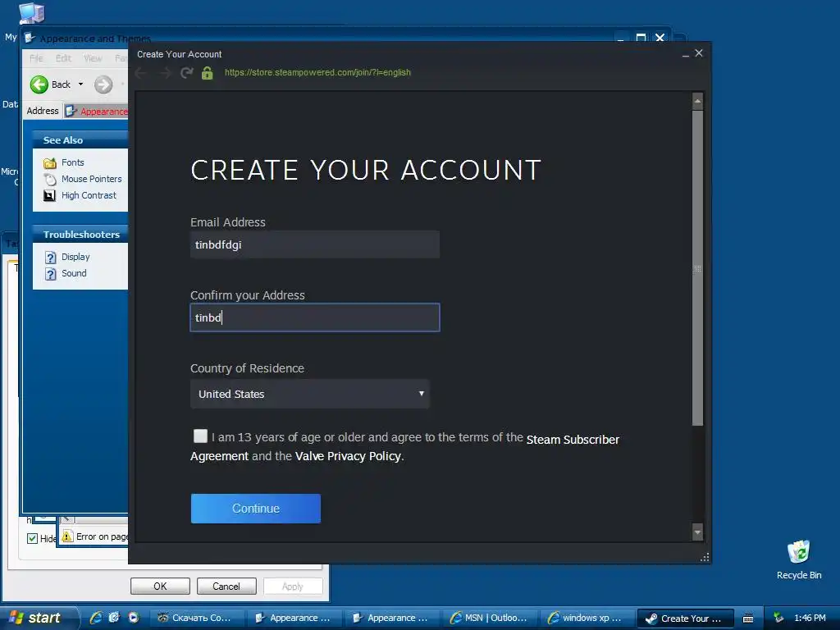Open the Valve Privacy Policy link
The width and height of the screenshot is (840, 630).
pos(348,456)
